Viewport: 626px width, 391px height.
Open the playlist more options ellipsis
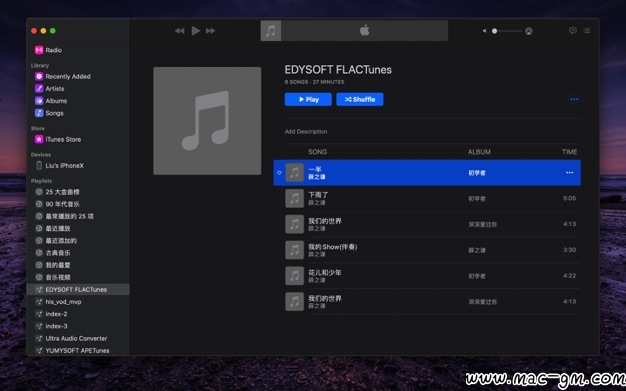[x=574, y=99]
